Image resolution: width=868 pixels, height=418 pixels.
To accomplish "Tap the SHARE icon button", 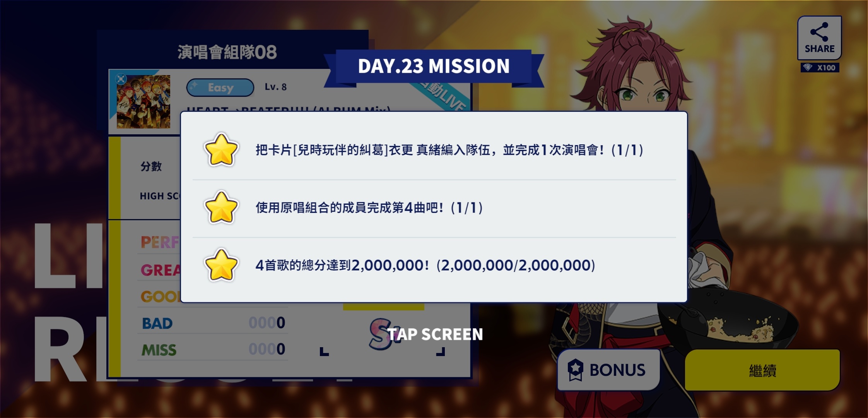I will point(819,38).
